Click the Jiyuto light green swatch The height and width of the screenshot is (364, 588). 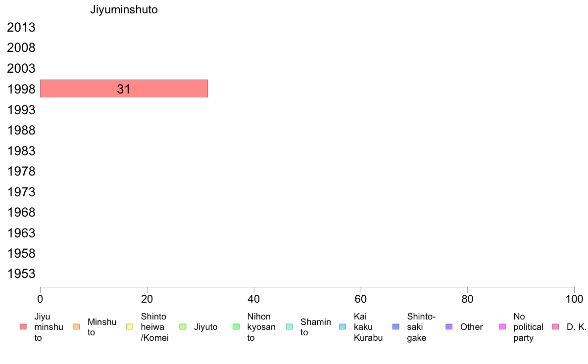[x=183, y=327]
